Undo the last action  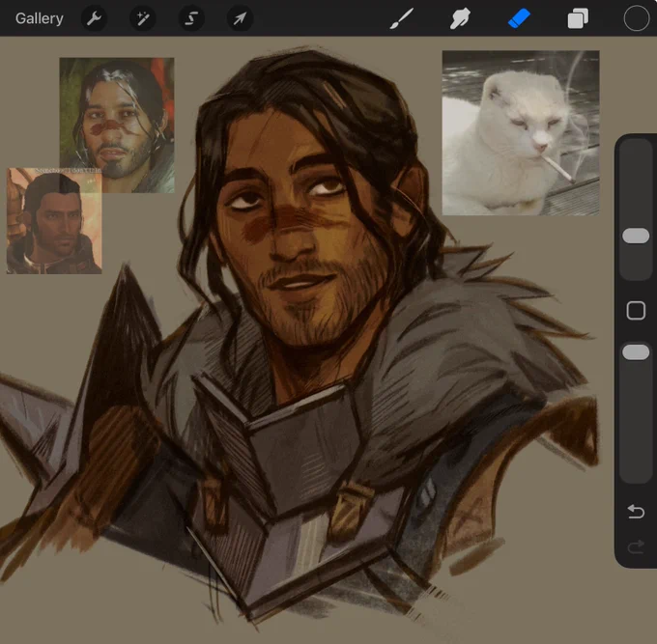[x=636, y=512]
